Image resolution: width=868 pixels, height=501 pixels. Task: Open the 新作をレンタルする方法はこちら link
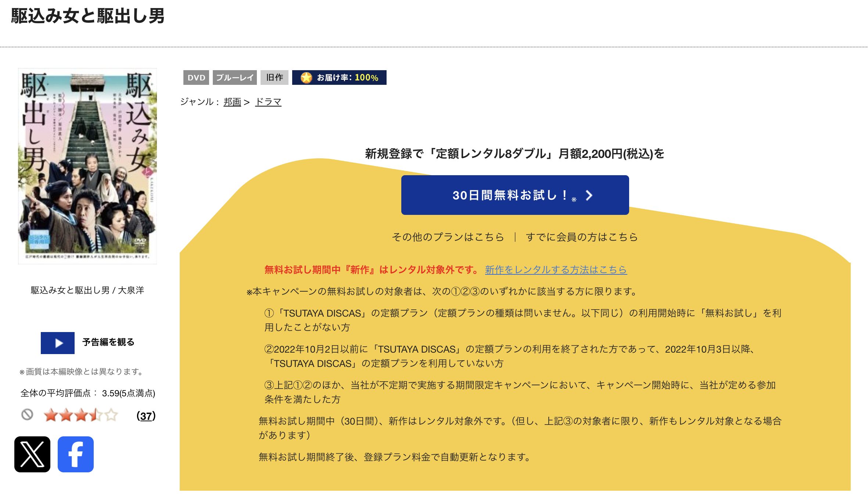pos(556,270)
